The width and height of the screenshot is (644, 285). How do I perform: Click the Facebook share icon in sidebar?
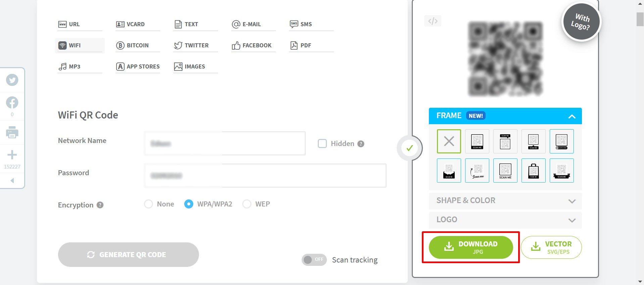coord(12,103)
